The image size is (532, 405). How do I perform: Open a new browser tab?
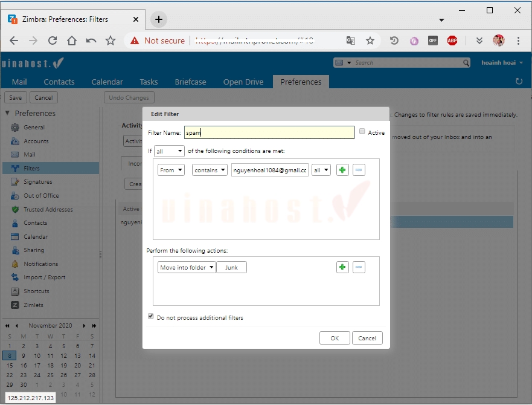(x=158, y=19)
